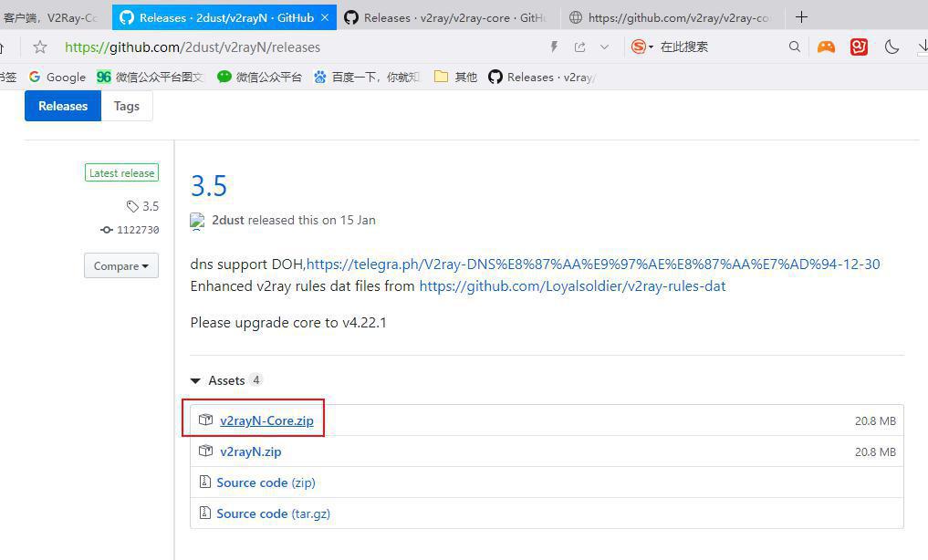928x560 pixels.
Task: Click the 2dust author avatar
Action: point(197,221)
